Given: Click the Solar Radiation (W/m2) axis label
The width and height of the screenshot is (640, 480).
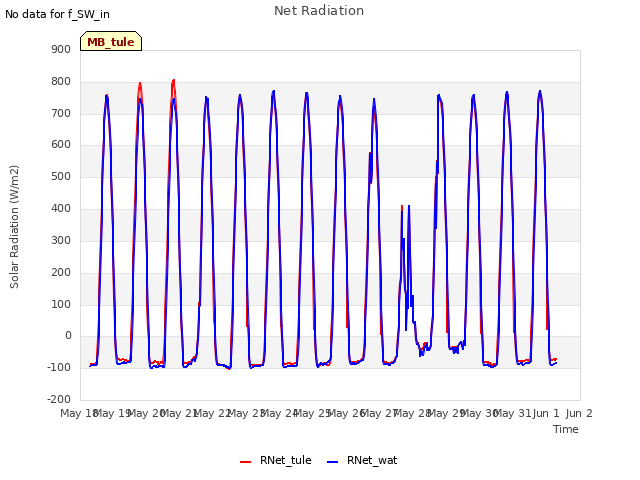Looking at the screenshot, I should coord(14,227).
